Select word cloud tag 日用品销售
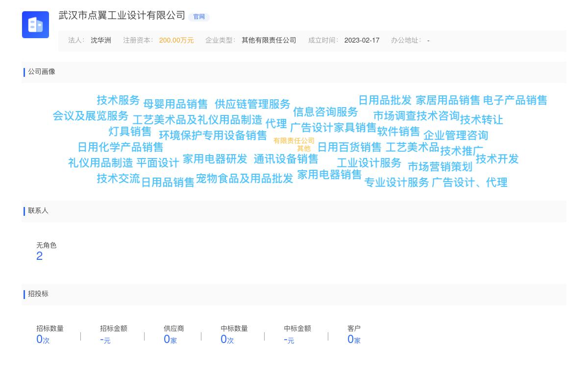The width and height of the screenshot is (588, 368). (x=168, y=183)
